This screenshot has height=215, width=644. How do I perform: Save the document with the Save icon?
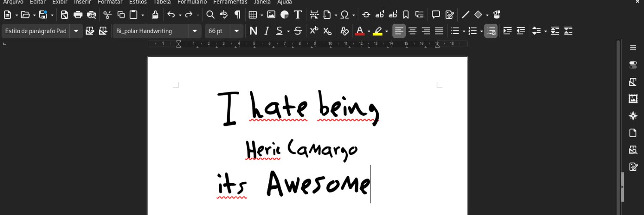coord(43,15)
